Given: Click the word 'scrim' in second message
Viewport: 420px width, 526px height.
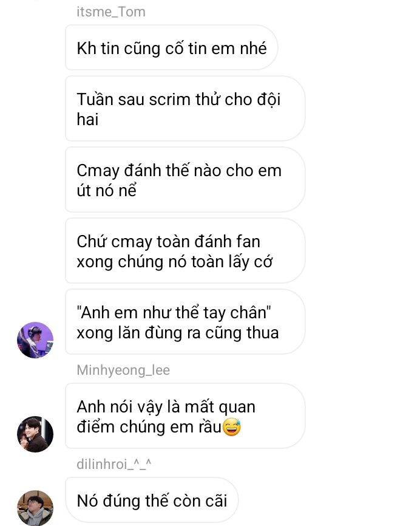Looking at the screenshot, I should [x=169, y=100].
